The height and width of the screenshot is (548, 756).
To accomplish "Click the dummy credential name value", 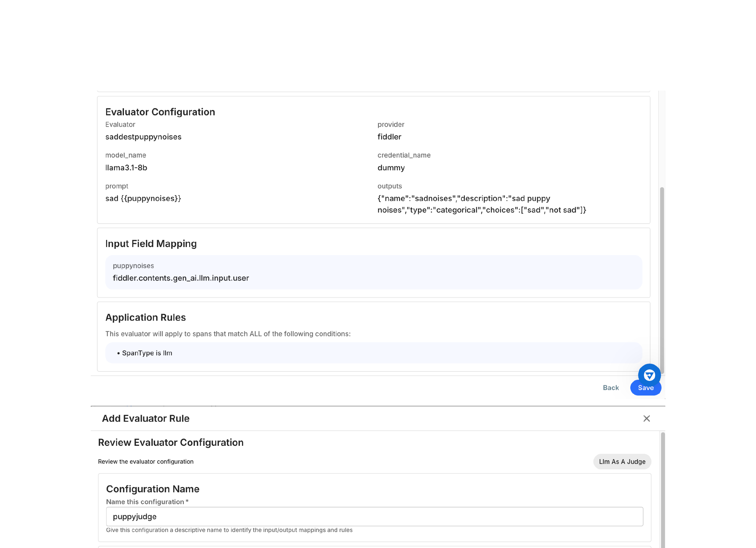I will [391, 168].
